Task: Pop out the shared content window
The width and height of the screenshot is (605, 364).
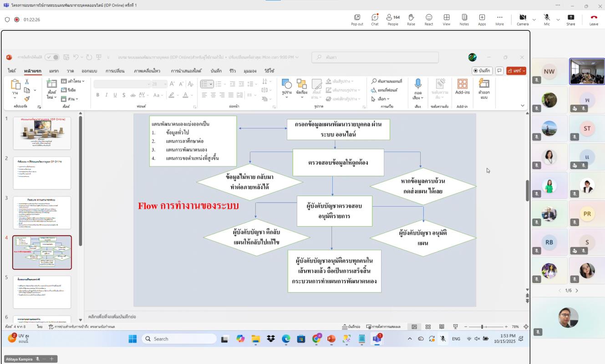Action: click(x=357, y=20)
